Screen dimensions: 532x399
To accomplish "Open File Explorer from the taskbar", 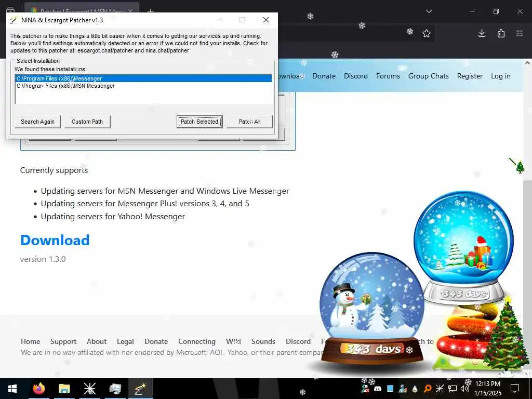I will coord(64,389).
